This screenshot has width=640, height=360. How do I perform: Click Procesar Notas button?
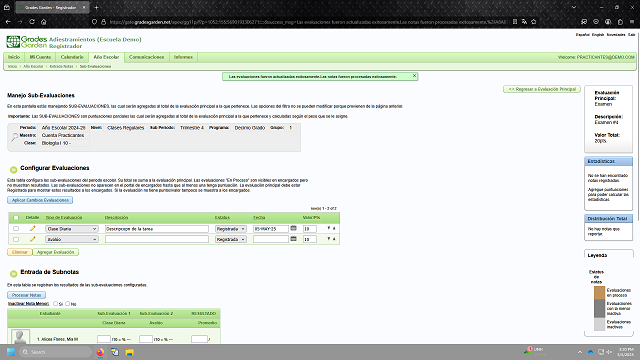coord(26,295)
